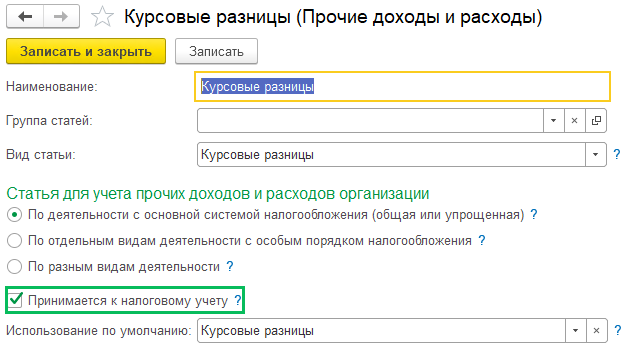Add form to favorites with star icon
This screenshot has height=364, width=632.
(102, 17)
